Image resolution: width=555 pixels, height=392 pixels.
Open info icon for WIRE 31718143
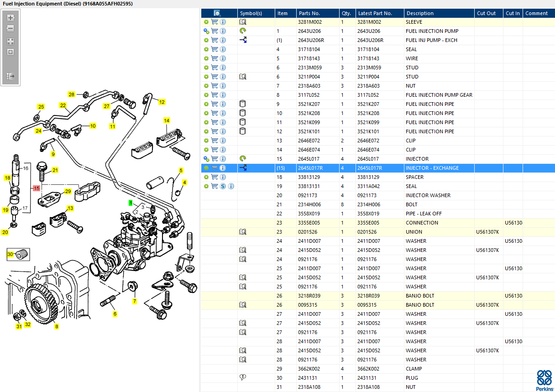coord(223,58)
